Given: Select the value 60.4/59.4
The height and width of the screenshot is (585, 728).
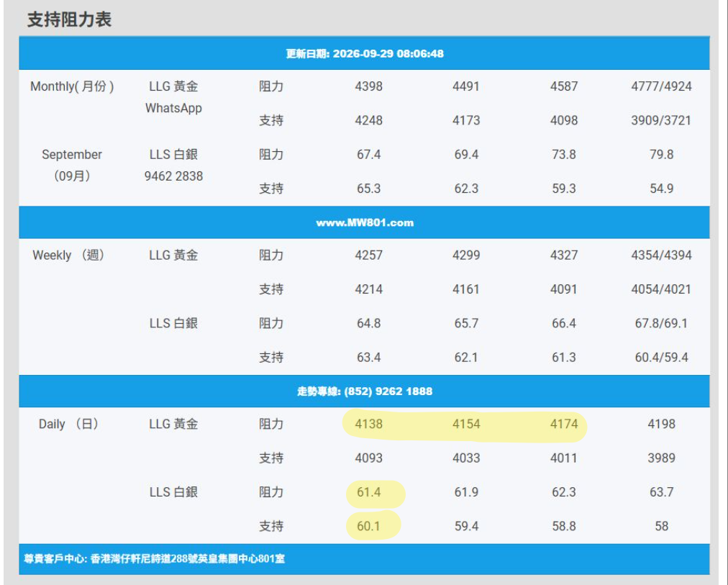Looking at the screenshot, I should point(661,358).
